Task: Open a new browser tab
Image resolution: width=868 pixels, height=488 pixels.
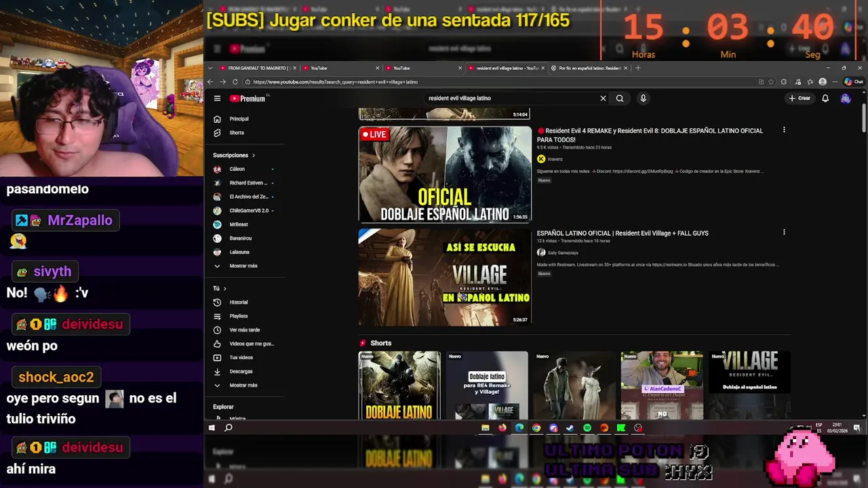Action: click(638, 68)
